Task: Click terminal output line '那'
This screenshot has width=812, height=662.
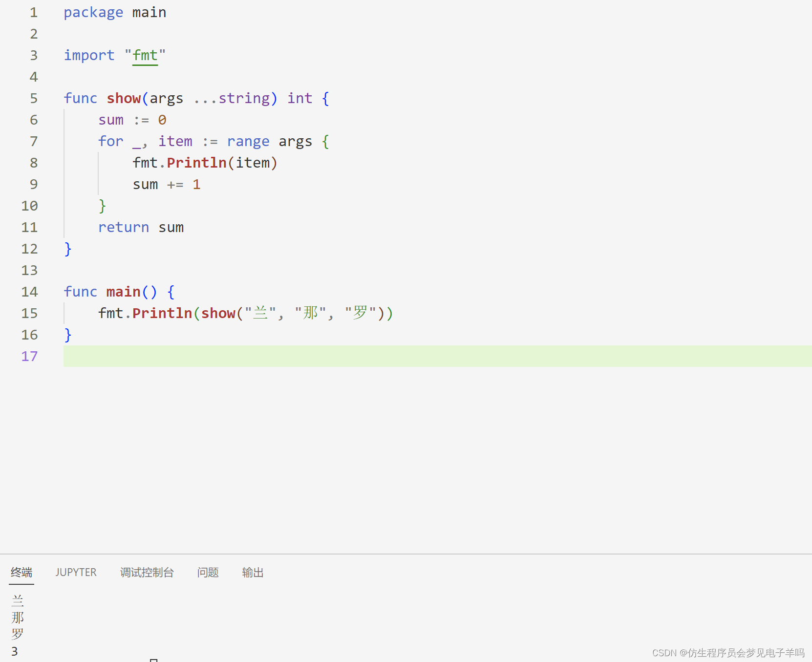Action: click(18, 618)
